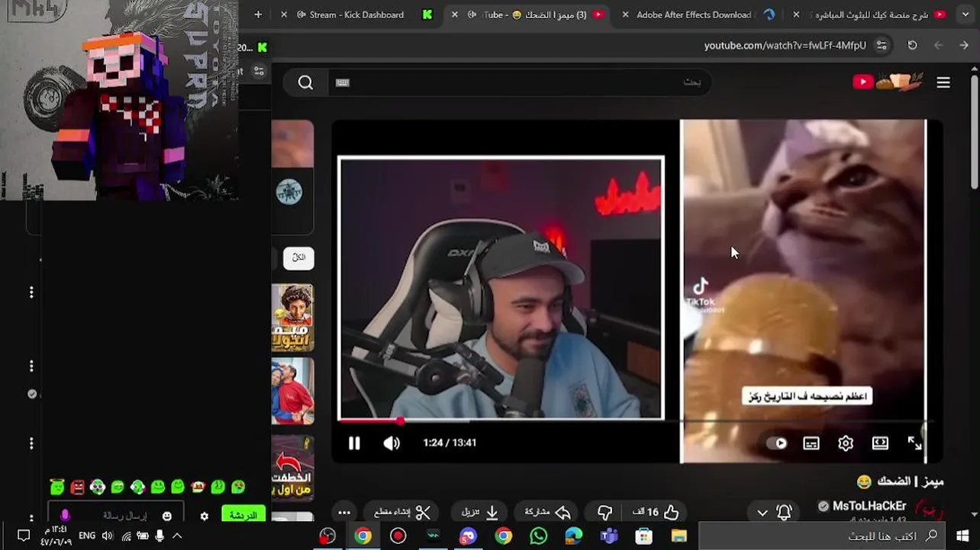Toggle the autoplay switch in player
The height and width of the screenshot is (550, 980).
tap(779, 443)
